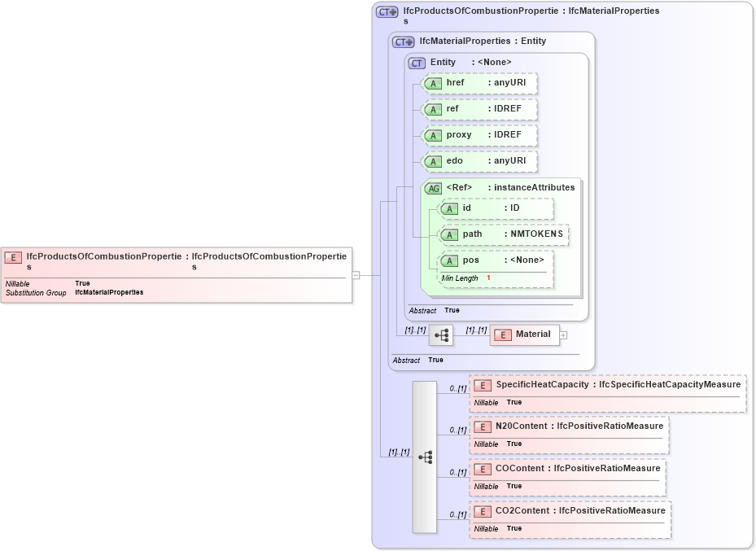Click the CT icon of the Entity type
This screenshot has height=551, width=756.
pyautogui.click(x=417, y=62)
